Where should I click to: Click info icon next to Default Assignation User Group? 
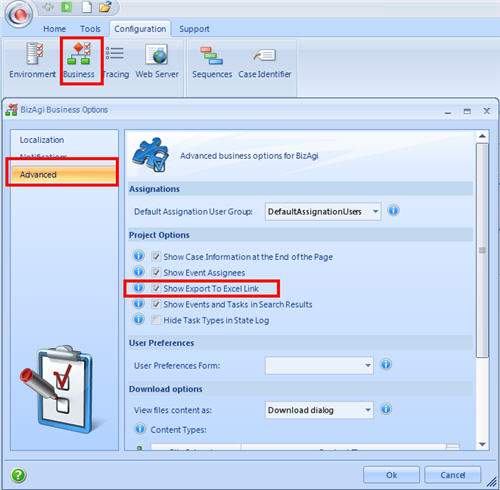(x=393, y=211)
